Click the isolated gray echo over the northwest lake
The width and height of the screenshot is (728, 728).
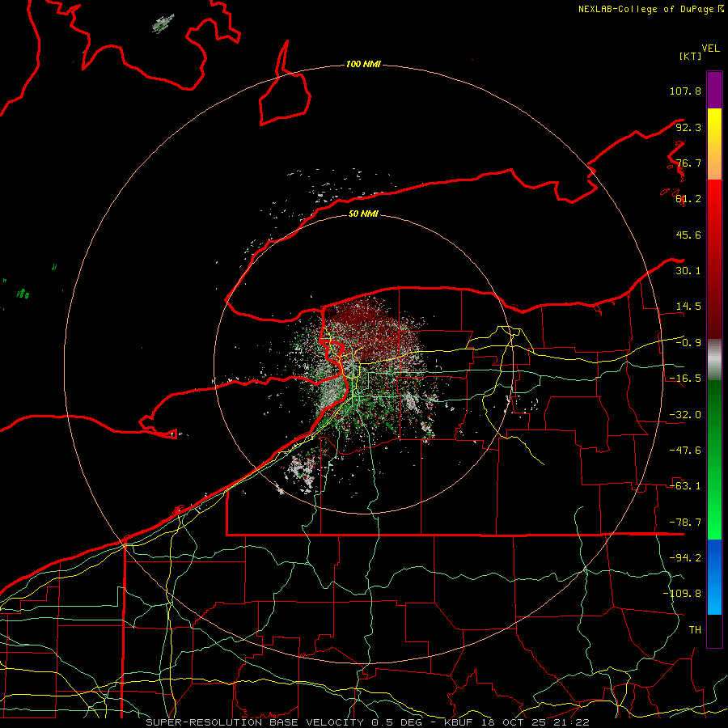163,23
